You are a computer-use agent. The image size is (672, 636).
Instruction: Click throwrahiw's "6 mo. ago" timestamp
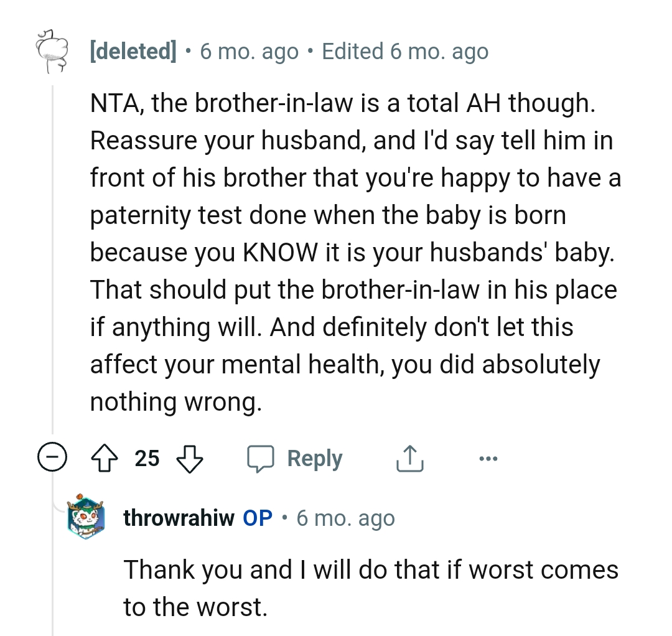click(345, 518)
